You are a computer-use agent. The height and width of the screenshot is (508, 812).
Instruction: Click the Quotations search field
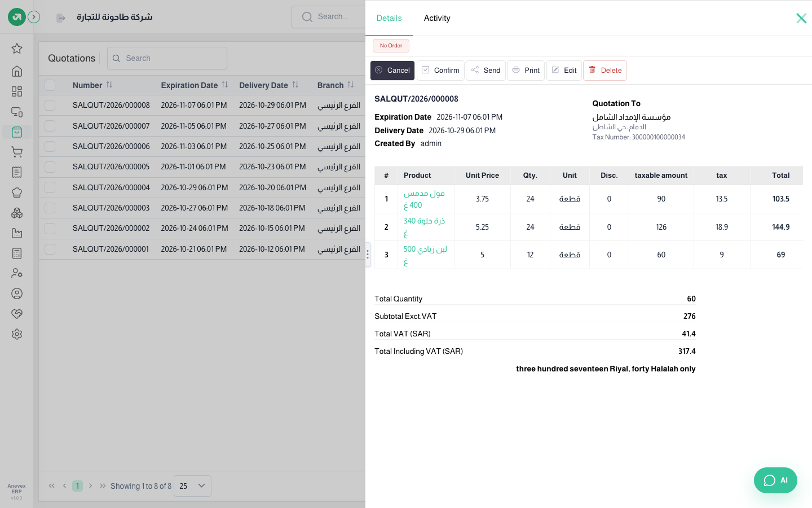(x=167, y=58)
